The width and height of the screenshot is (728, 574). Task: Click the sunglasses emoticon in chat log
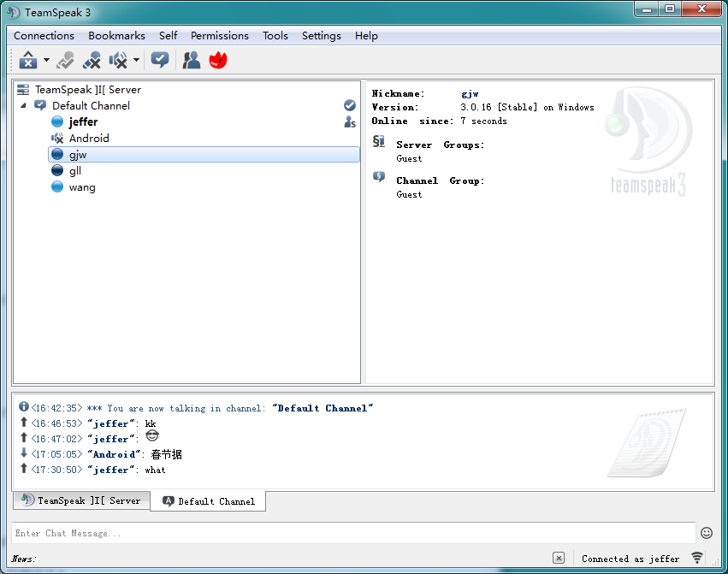pyautogui.click(x=152, y=435)
